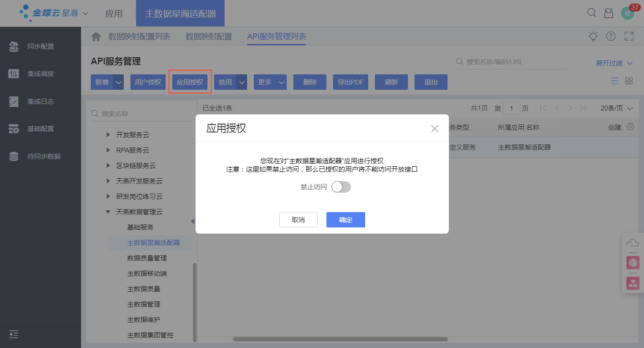Switch to 数据映射配置 tab
The image size is (644, 348).
pyautogui.click(x=209, y=37)
